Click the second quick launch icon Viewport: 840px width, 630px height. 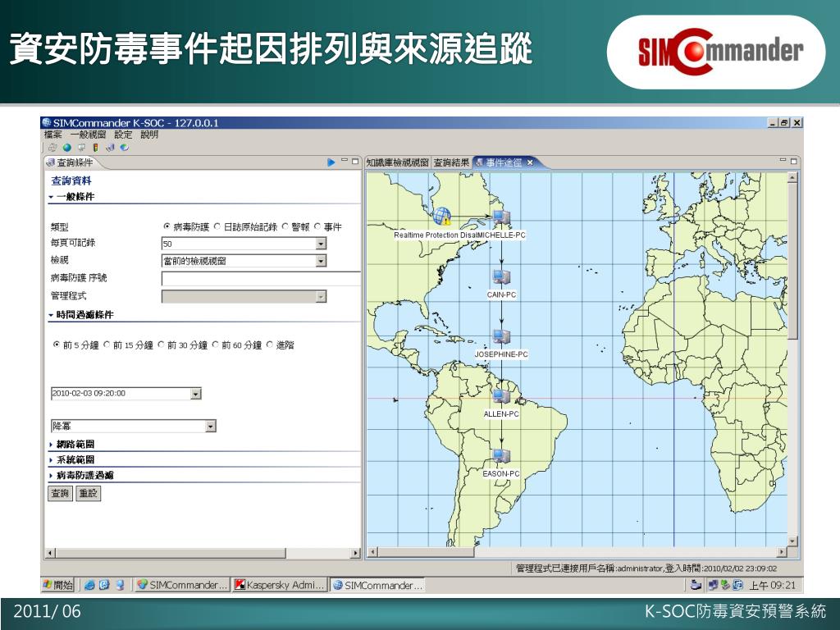104,585
